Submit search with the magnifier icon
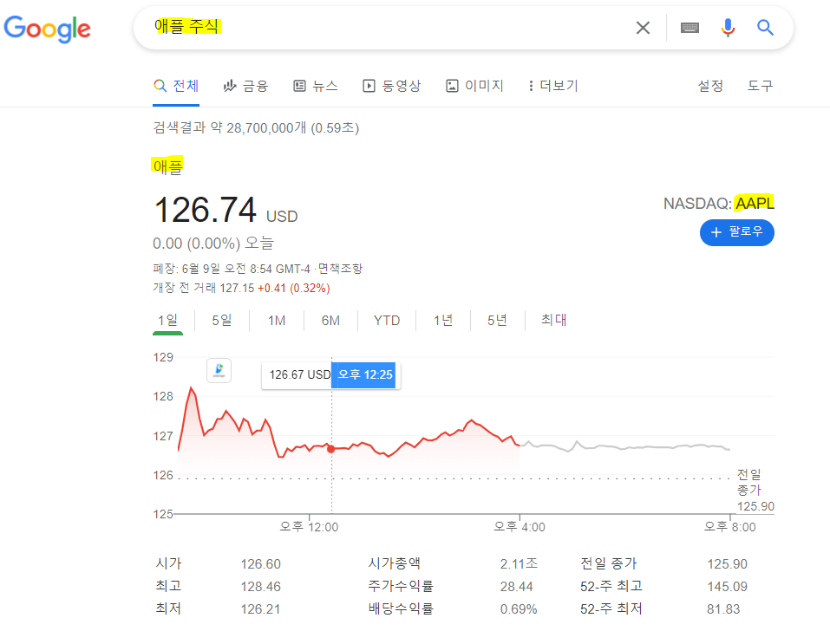This screenshot has height=644, width=830. (x=765, y=28)
